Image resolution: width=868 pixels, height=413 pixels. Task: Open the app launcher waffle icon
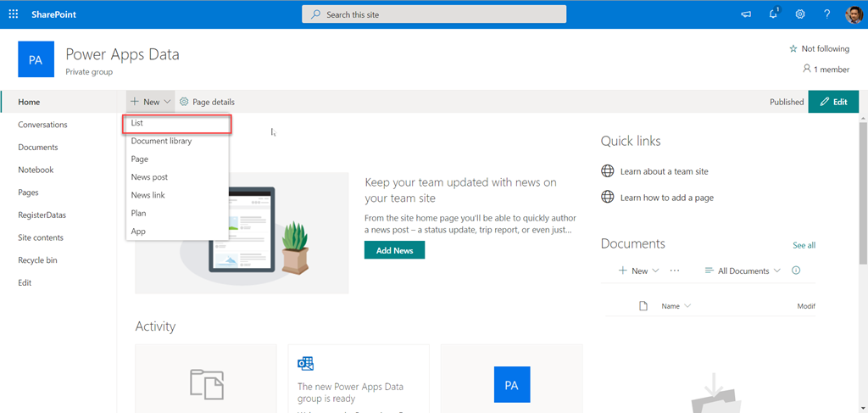click(14, 14)
